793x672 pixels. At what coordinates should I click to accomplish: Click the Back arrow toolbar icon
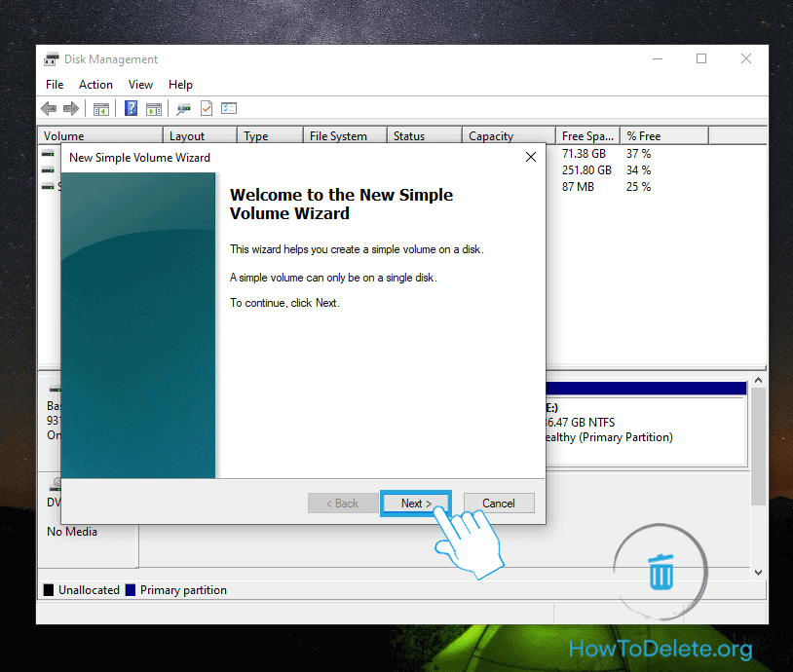click(49, 108)
